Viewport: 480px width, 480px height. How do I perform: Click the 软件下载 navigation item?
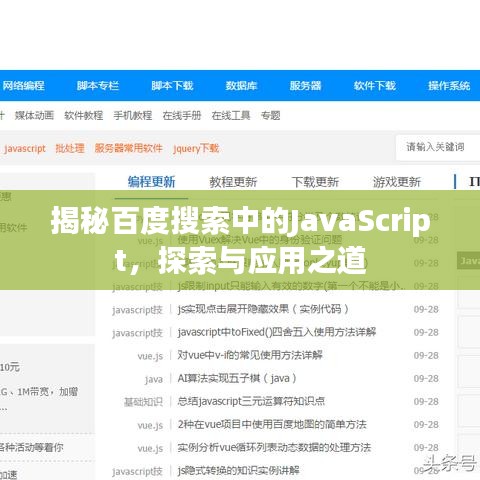click(375, 86)
